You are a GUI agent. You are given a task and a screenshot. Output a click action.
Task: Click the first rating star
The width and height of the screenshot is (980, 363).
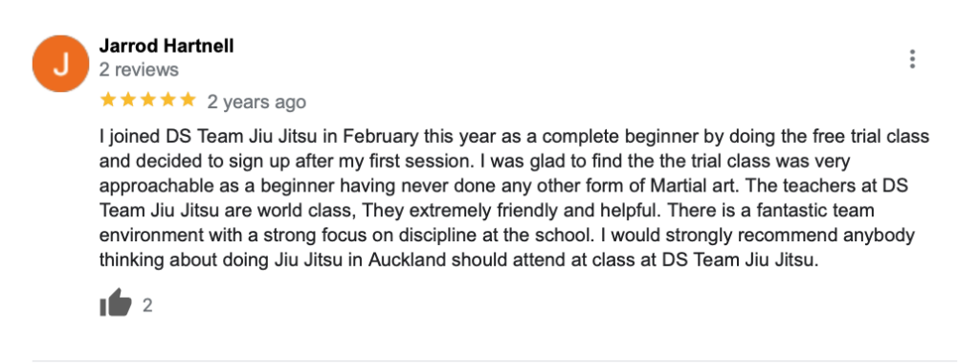point(108,100)
